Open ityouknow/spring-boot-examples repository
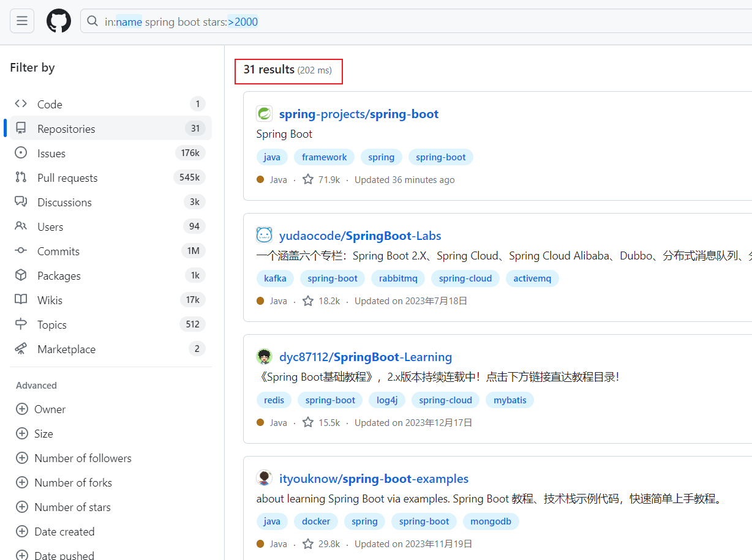The image size is (752, 560). point(374,479)
